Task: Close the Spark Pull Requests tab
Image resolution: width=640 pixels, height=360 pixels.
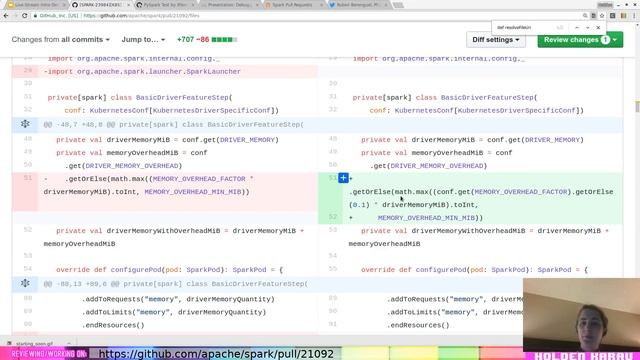Action: [321, 5]
